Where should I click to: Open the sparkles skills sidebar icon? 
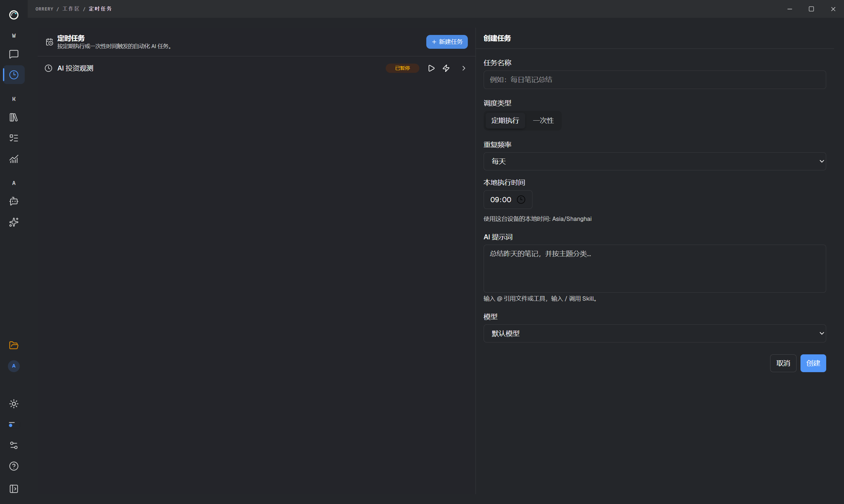click(14, 222)
